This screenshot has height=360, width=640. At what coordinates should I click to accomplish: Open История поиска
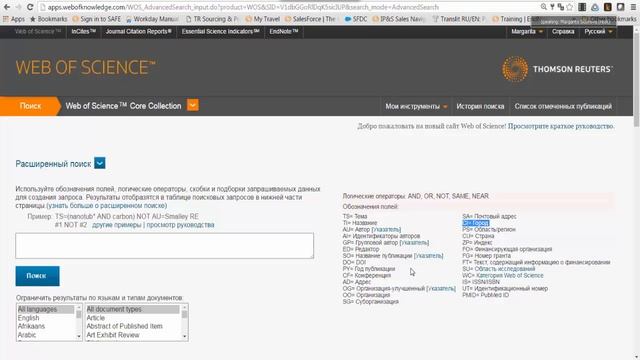(x=480, y=107)
